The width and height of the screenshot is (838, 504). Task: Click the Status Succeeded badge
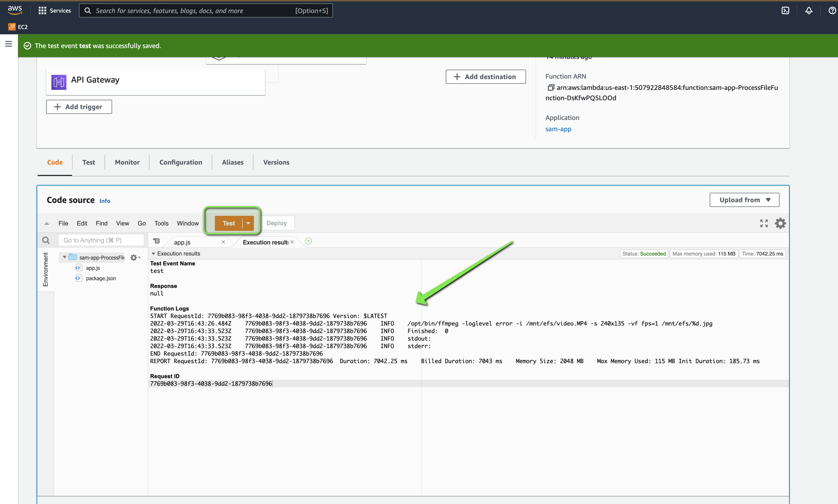[644, 254]
